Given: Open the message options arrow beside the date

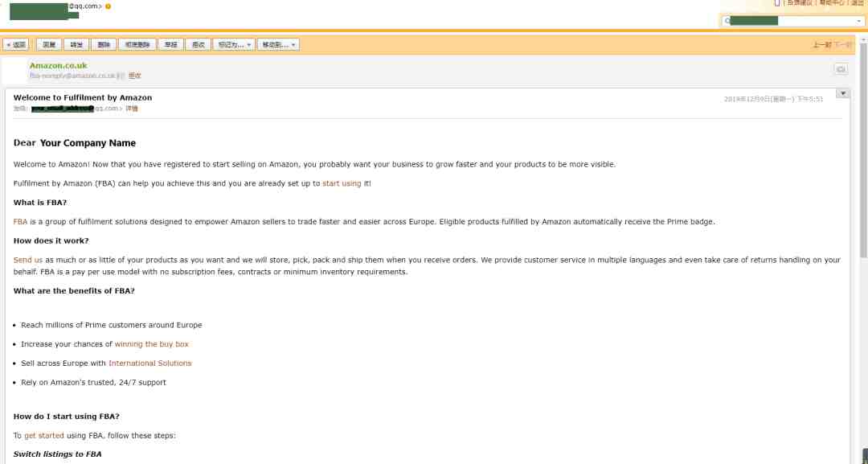Looking at the screenshot, I should tap(842, 93).
